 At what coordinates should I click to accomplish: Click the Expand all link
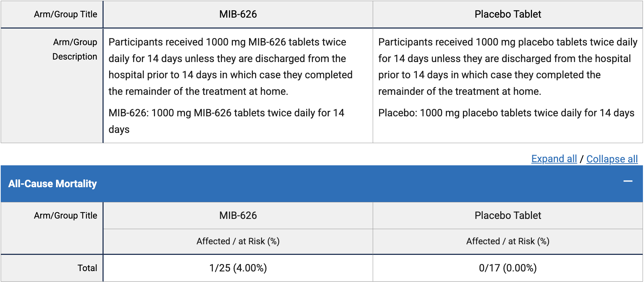click(x=554, y=159)
